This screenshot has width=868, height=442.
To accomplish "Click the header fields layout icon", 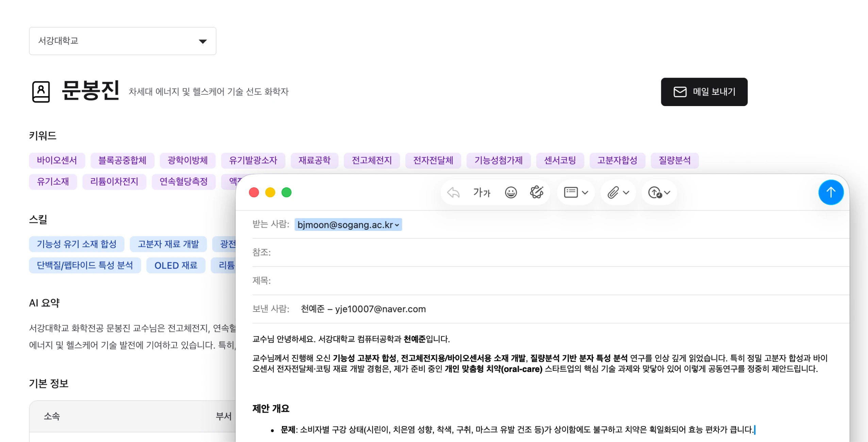I will coord(571,192).
